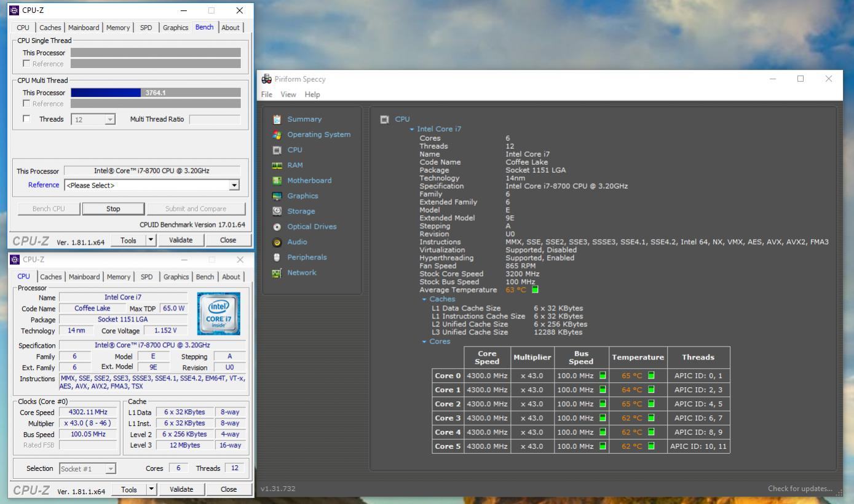Click the RAM module icon in Speccy
This screenshot has width=854, height=504.
(x=277, y=165)
